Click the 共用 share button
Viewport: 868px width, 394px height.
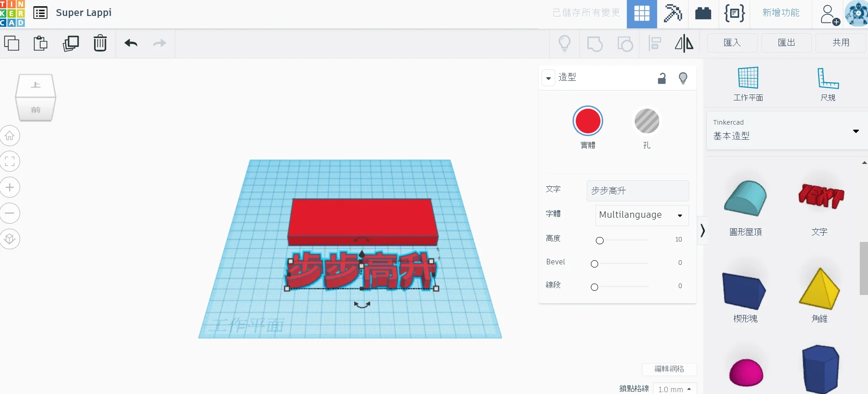841,42
